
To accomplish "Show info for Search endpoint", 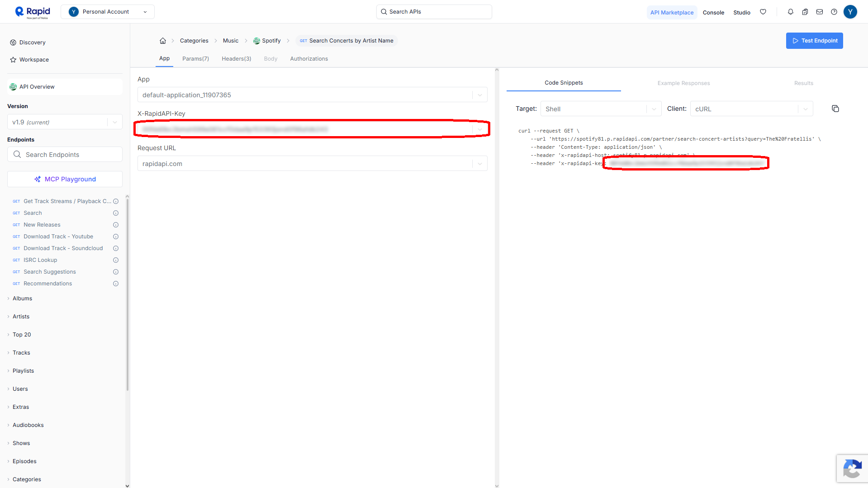I will click(116, 213).
